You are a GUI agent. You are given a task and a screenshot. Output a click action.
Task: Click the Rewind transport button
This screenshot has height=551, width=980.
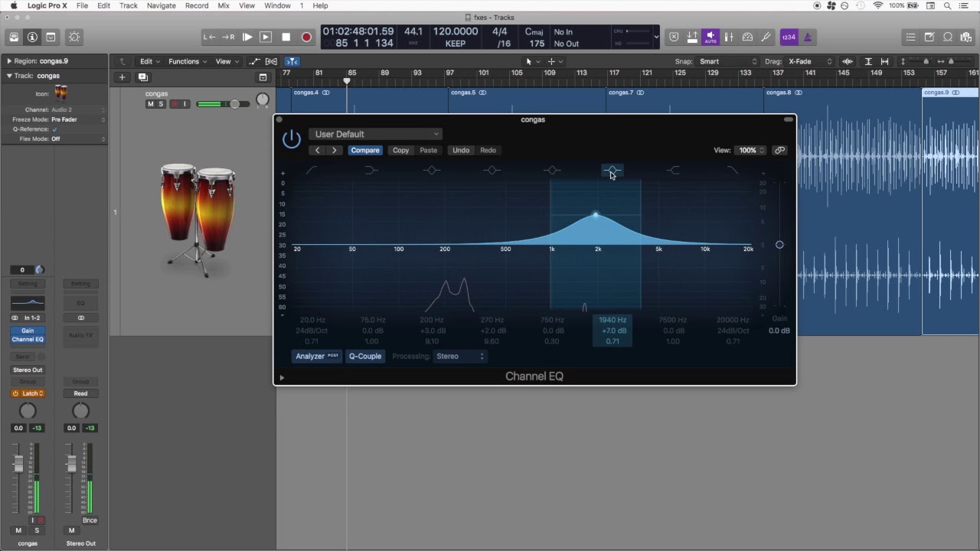pos(210,37)
